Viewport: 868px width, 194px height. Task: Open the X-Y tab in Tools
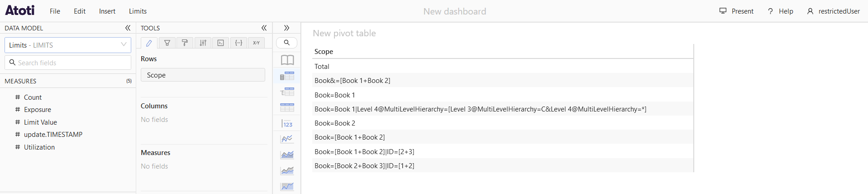pyautogui.click(x=256, y=43)
